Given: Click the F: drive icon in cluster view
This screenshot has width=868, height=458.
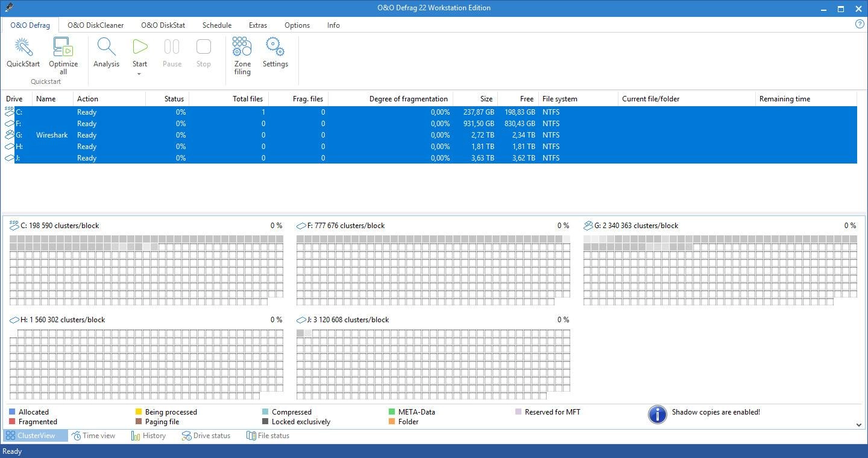Looking at the screenshot, I should tap(301, 226).
